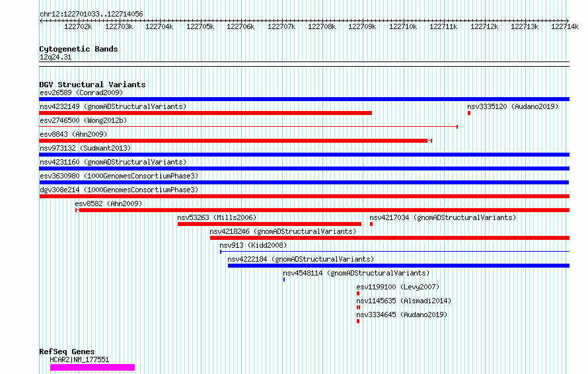Click the small red nsv1145635 marker
The height and width of the screenshot is (374, 588).
(358, 307)
